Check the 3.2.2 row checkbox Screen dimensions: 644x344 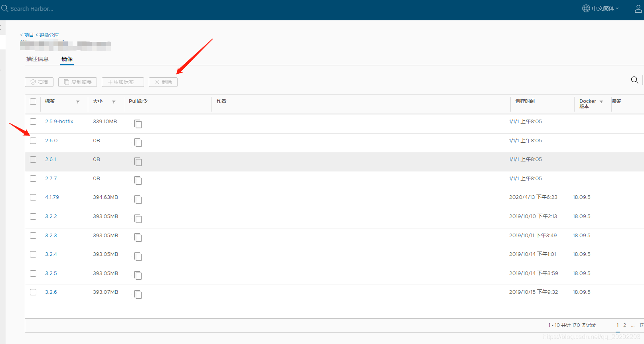(x=33, y=216)
